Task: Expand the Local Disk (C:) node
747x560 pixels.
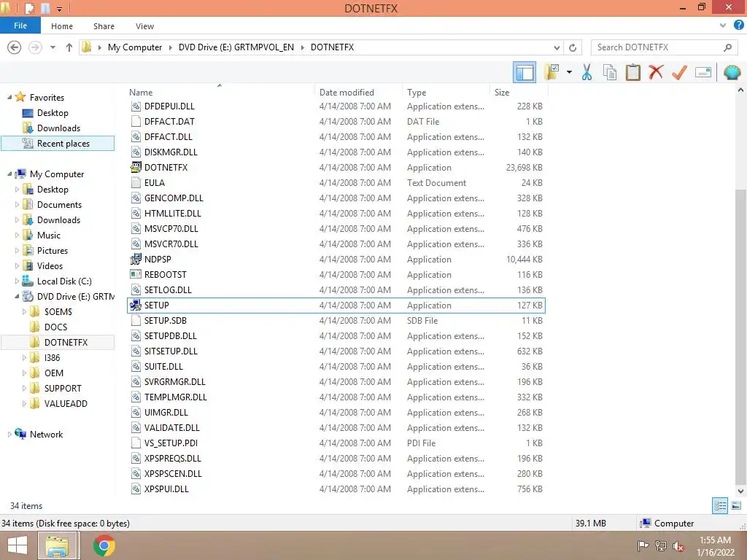Action: pyautogui.click(x=18, y=281)
